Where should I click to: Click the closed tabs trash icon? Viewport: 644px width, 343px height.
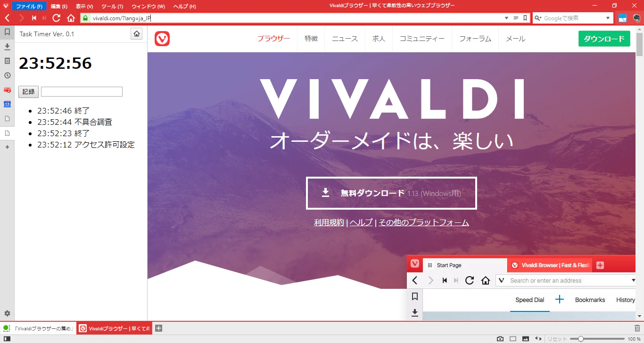pyautogui.click(x=637, y=328)
